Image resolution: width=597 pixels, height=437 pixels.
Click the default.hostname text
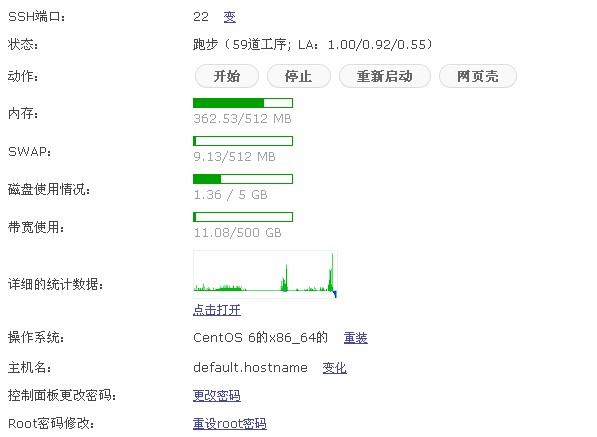[x=250, y=368]
